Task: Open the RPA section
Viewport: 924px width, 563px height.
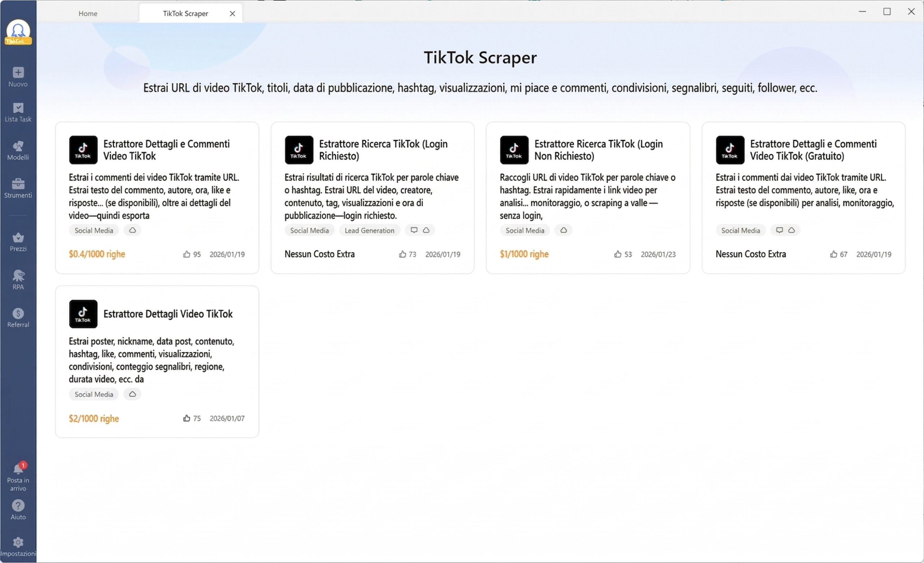Action: pyautogui.click(x=18, y=280)
